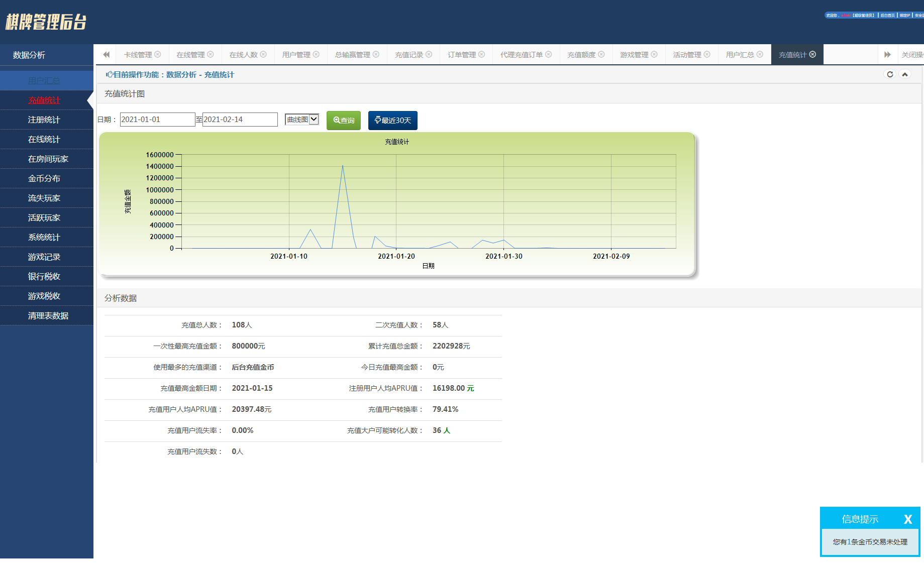This screenshot has width=924, height=565.
Task: Close the 游戏管理 tab X icon
Action: 654,54
